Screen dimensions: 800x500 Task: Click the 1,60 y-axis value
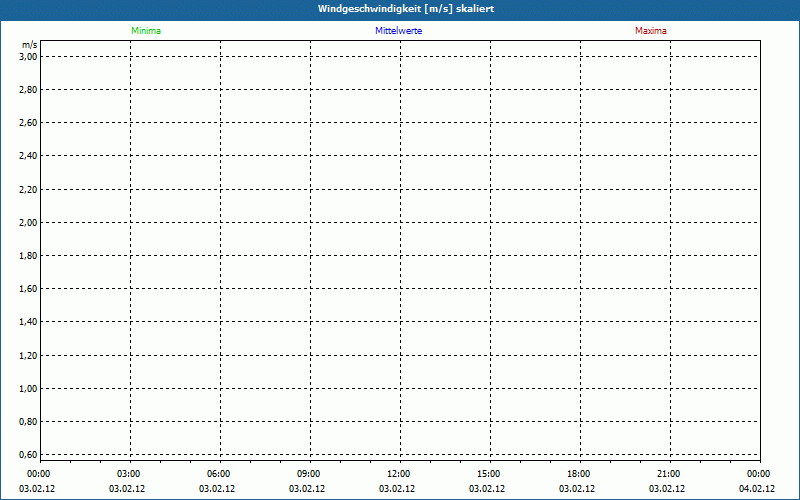pyautogui.click(x=28, y=289)
